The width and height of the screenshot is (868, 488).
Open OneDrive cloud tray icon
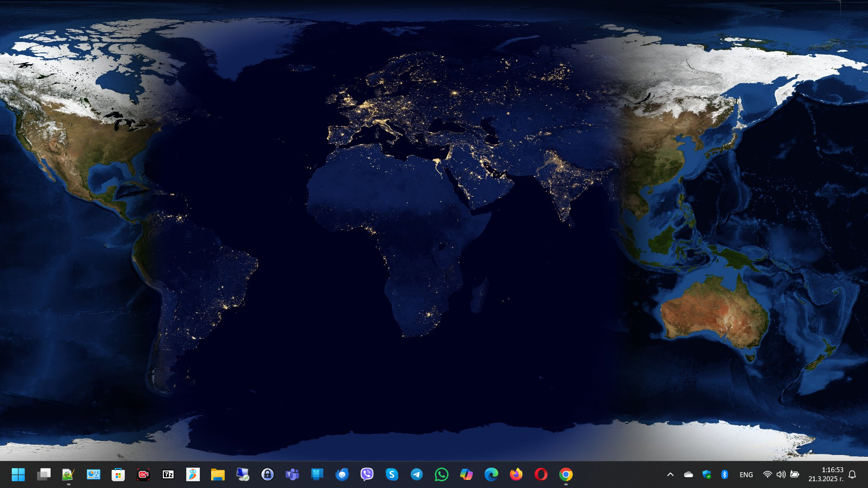pyautogui.click(x=689, y=474)
